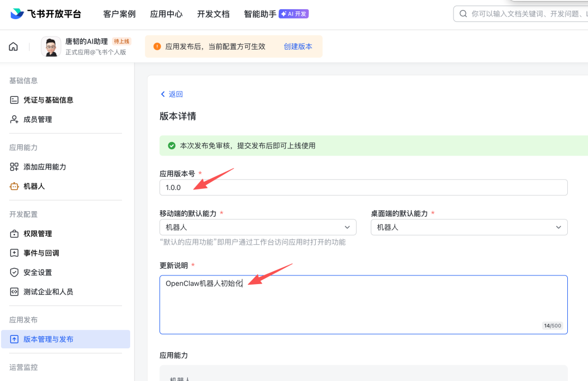
Task: Open the 移动端的默认能力 dropdown
Action: click(258, 227)
